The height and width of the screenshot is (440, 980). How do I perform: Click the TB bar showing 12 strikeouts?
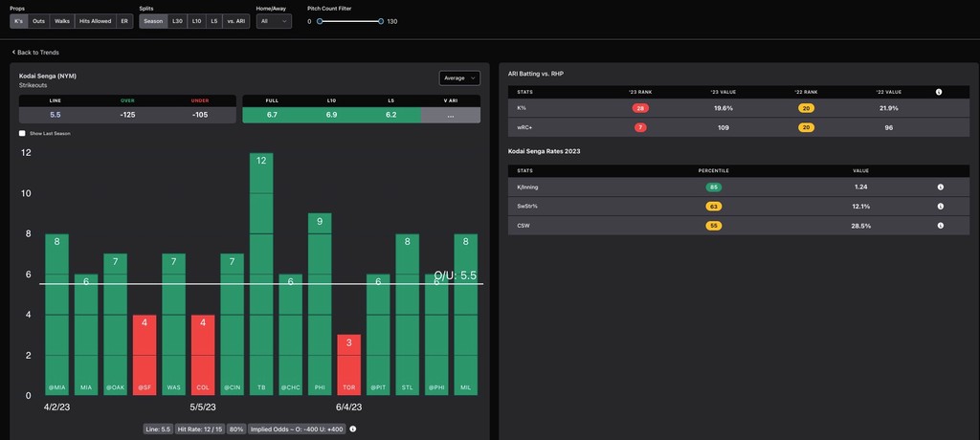click(x=261, y=274)
